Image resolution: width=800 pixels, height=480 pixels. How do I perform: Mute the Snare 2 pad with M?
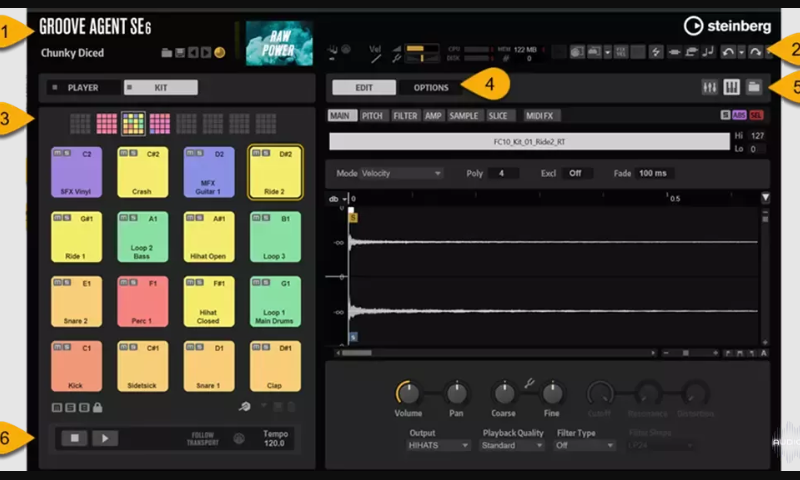point(58,282)
